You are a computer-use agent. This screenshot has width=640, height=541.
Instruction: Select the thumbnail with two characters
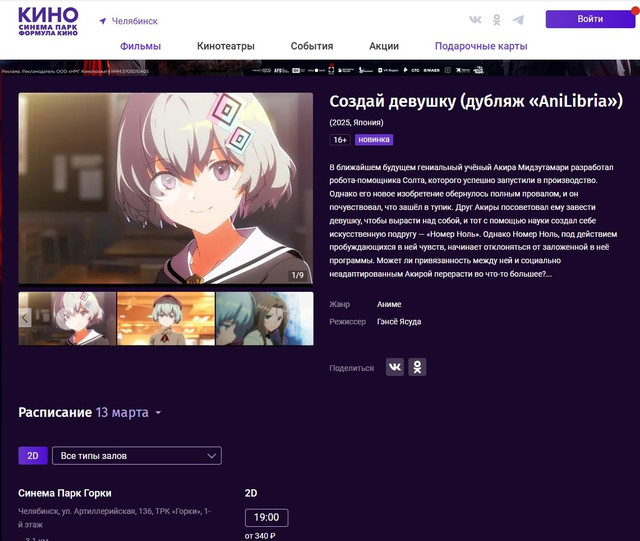(264, 318)
